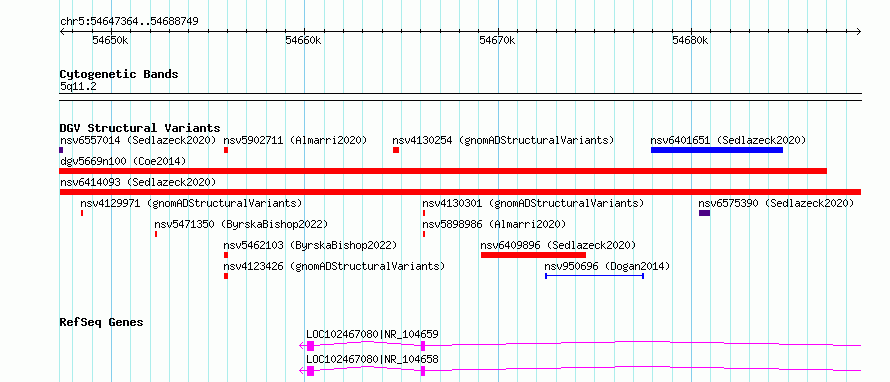Select the nsv6409896 red bar
The width and height of the screenshot is (890, 382).
[533, 255]
